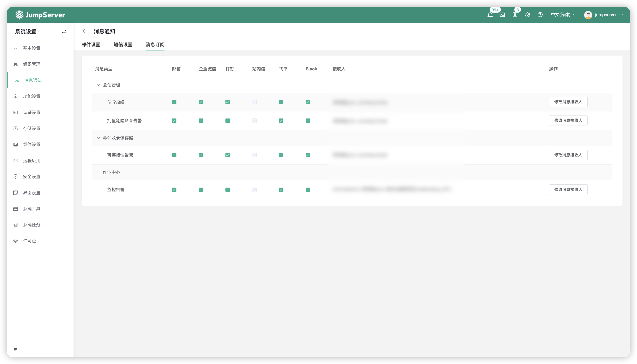Click 修改消息接收人 for 命令拒绝
Image resolution: width=637 pixels, height=364 pixels.
568,102
